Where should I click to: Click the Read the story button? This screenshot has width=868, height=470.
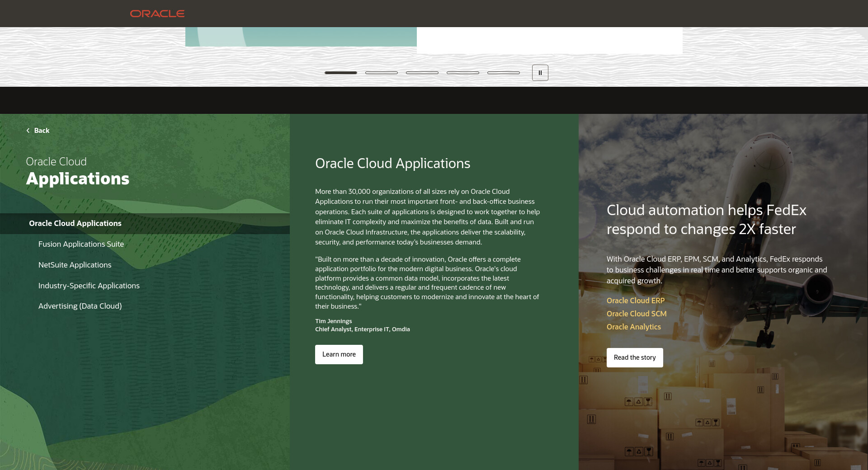(x=634, y=357)
